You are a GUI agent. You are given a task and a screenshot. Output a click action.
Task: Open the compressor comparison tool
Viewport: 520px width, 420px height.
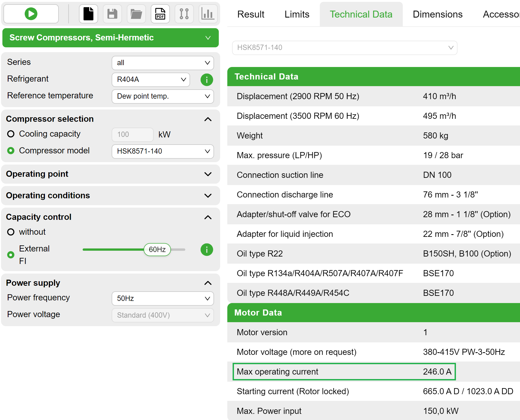click(184, 14)
